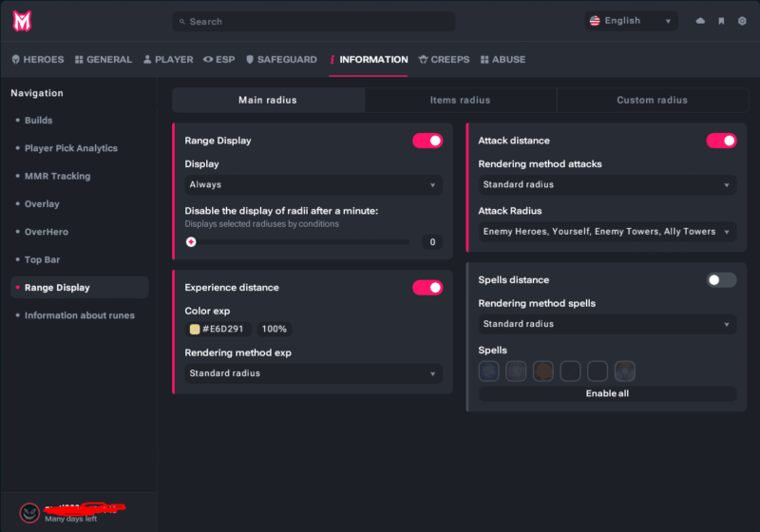Turn off Range Display toggle
760x532 pixels.
(427, 141)
